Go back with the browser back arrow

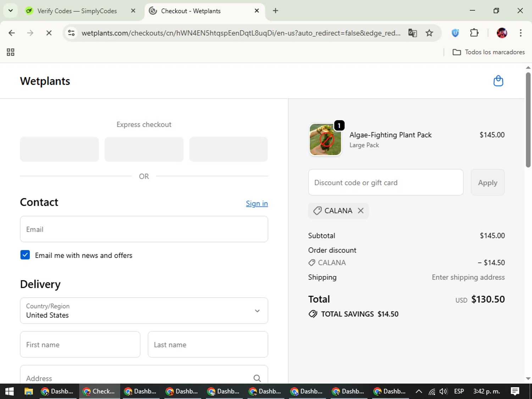(x=12, y=33)
